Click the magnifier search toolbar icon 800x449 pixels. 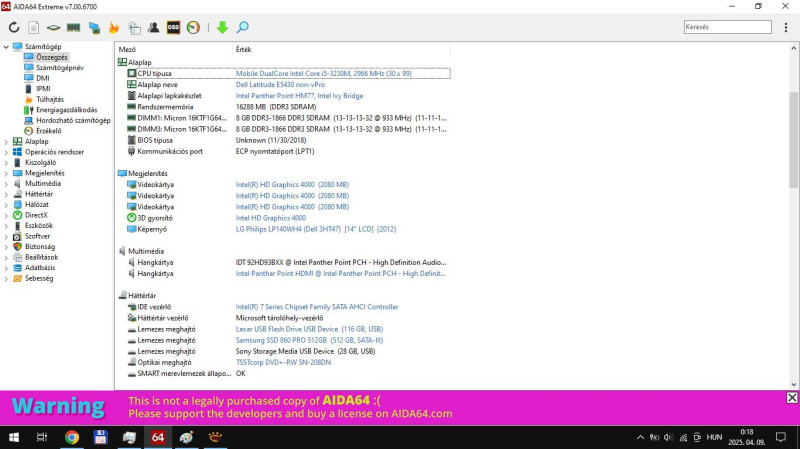tap(243, 28)
